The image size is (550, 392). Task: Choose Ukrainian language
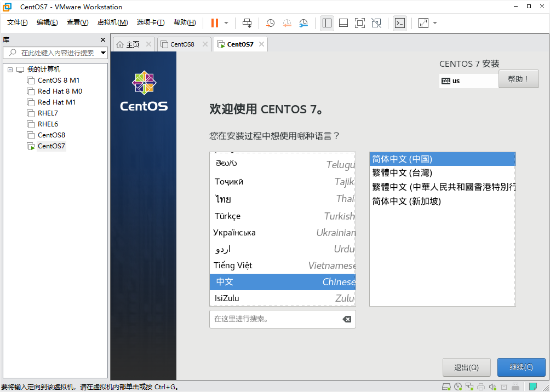[282, 233]
